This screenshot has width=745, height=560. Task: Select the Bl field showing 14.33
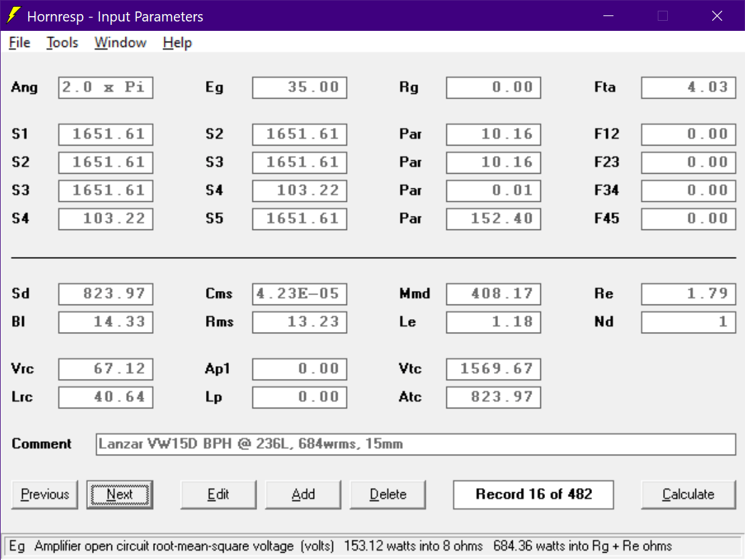pyautogui.click(x=105, y=322)
